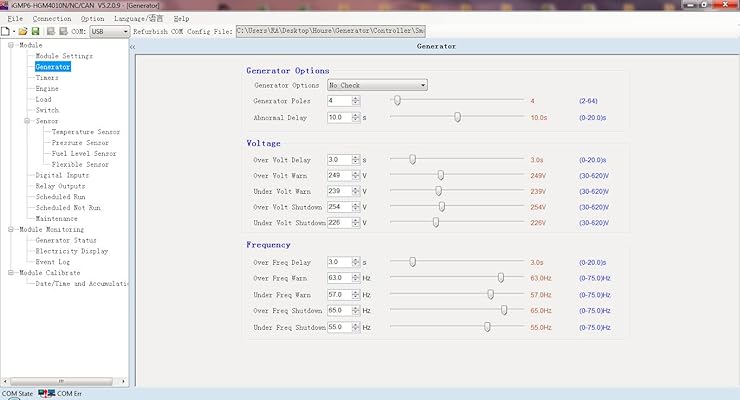This screenshot has width=740, height=400.
Task: Click the Over Volt Warn slider handle
Action: [x=441, y=175]
